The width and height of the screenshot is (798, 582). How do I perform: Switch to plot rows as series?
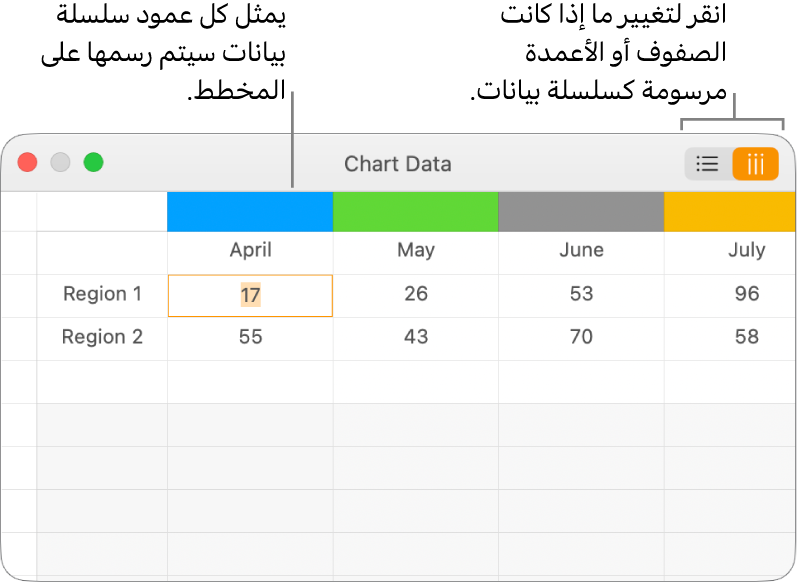coord(707,164)
